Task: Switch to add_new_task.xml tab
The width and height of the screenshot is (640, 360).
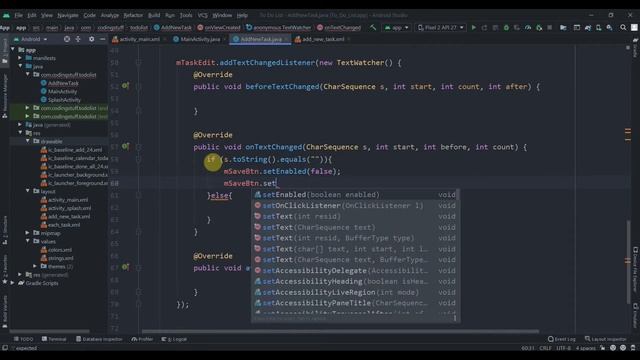Action: click(323, 39)
